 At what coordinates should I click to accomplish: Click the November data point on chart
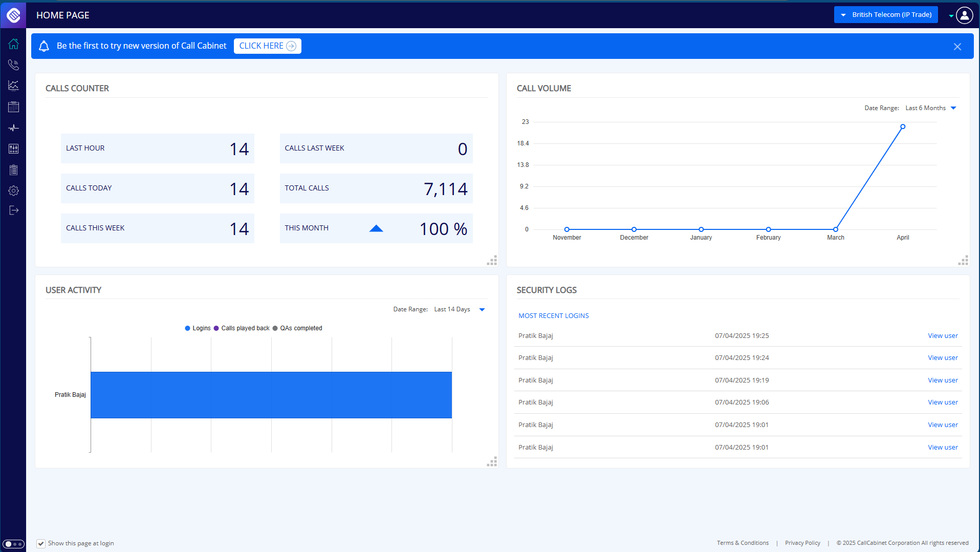point(567,229)
